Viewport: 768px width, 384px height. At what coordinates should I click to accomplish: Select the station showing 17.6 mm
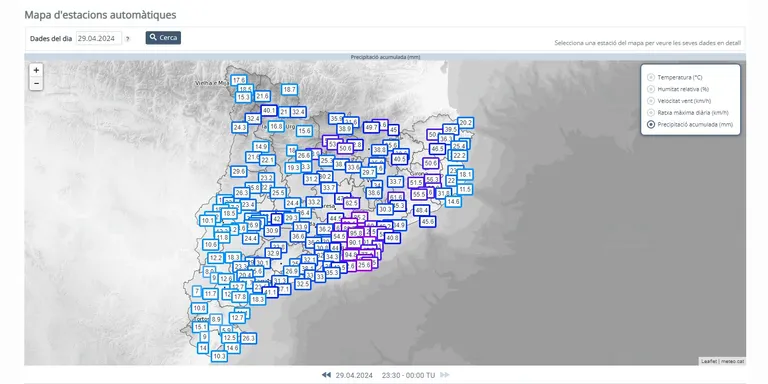point(239,80)
